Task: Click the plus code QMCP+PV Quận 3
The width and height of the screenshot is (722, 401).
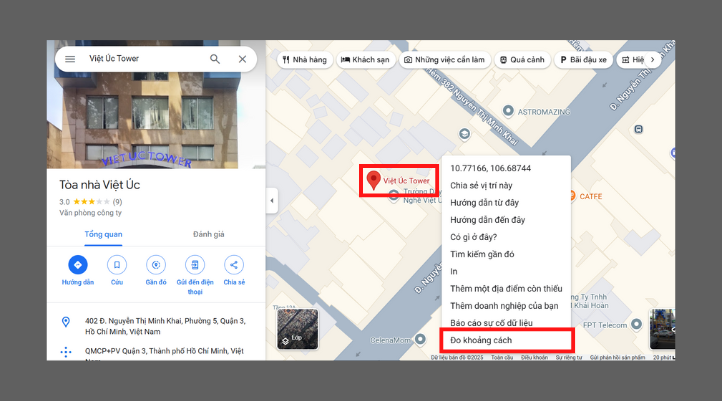Action: click(x=164, y=351)
